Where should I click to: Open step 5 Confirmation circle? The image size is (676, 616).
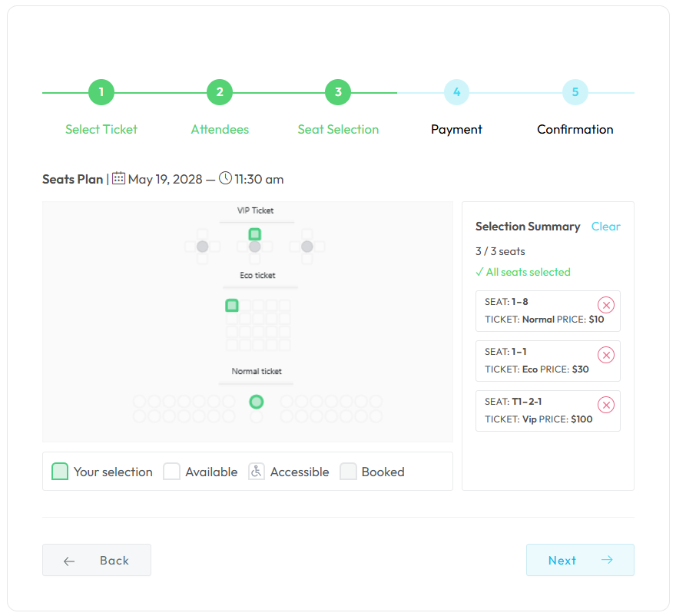(x=575, y=92)
